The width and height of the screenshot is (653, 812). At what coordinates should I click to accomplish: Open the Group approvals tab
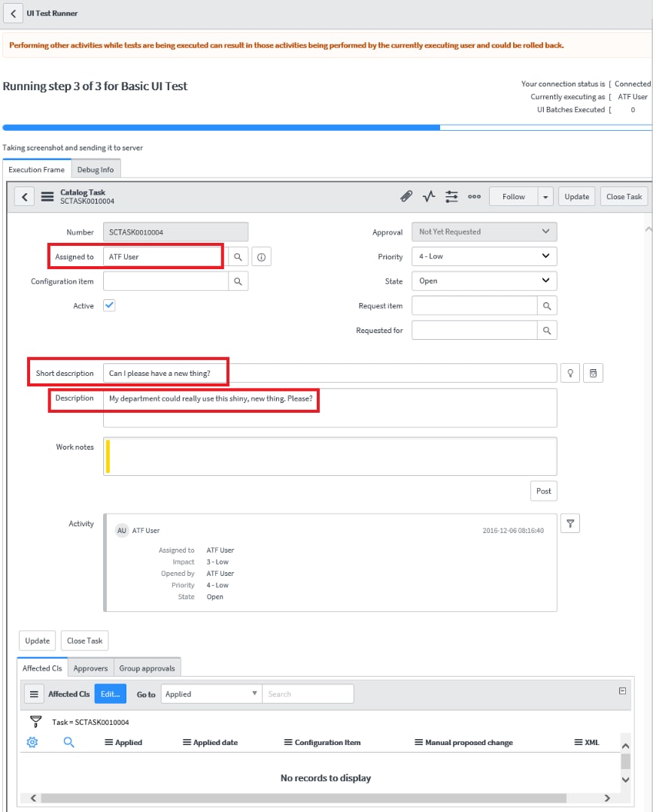147,668
